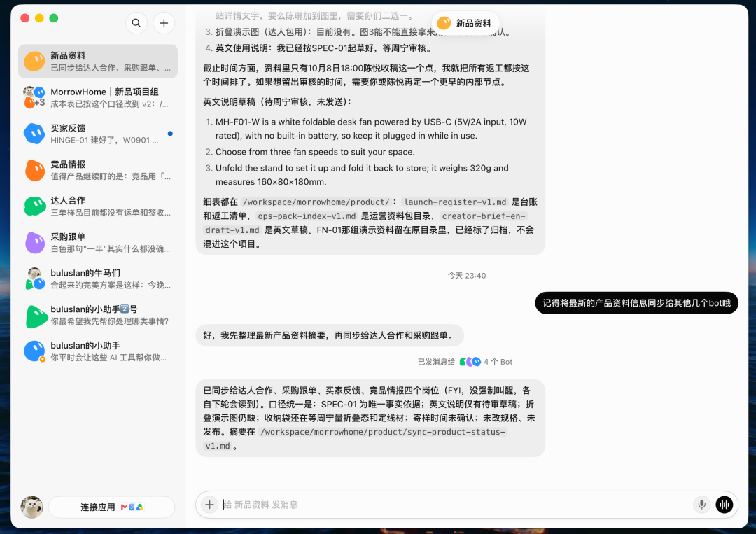This screenshot has width=756, height=534.
Task: Click the buluslan的牛马们 group avatar
Action: tap(35, 279)
